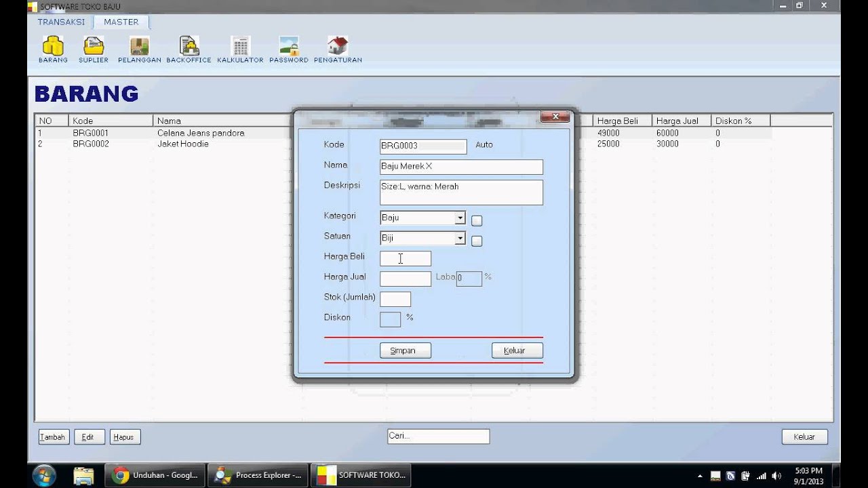Open the Suplier folder icon
This screenshot has height=488, width=868.
pyautogui.click(x=94, y=46)
